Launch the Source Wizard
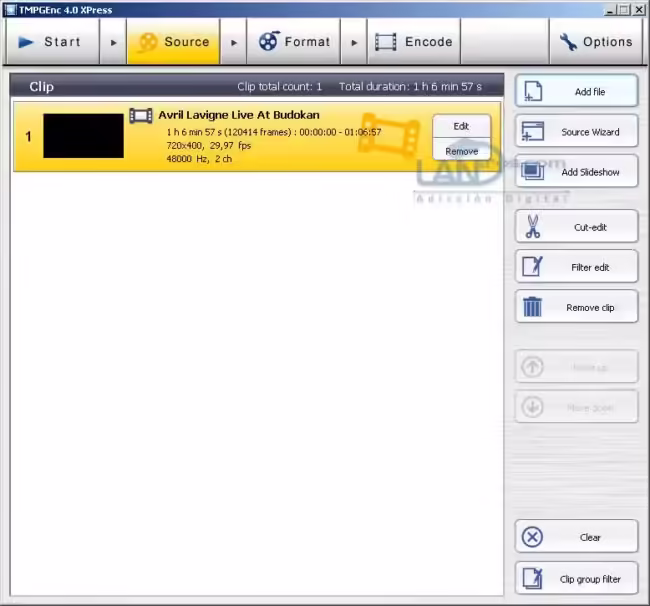This screenshot has width=650, height=606. pos(577,131)
